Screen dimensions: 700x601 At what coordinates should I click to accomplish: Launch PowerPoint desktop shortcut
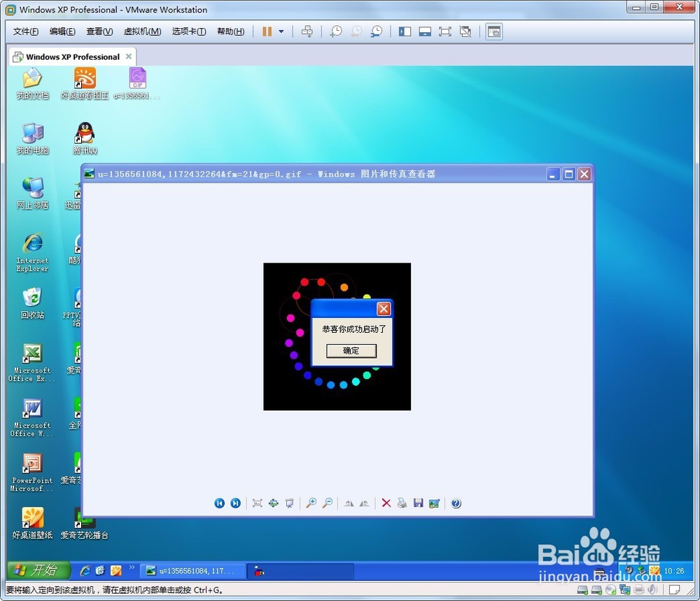point(32,473)
